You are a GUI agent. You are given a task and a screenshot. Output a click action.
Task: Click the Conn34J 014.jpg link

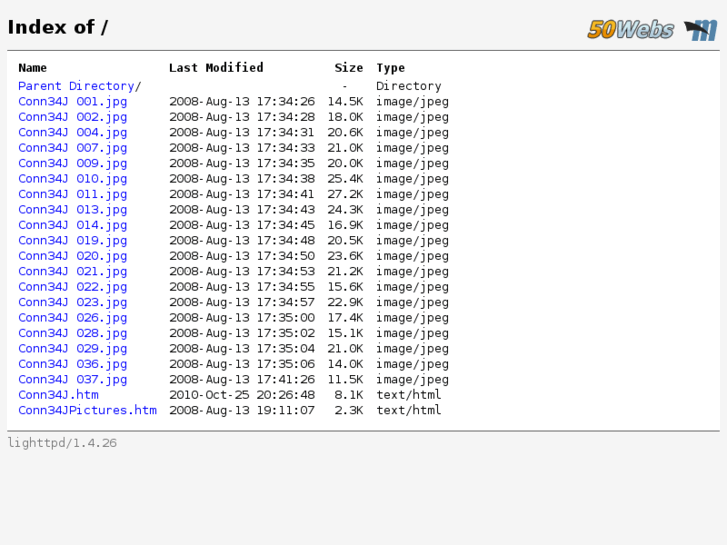(x=72, y=225)
